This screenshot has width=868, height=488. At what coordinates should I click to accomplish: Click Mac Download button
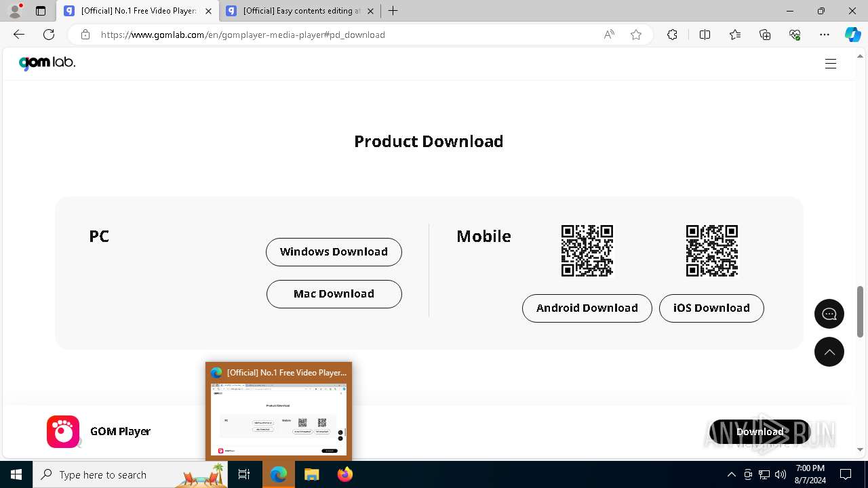click(x=334, y=294)
